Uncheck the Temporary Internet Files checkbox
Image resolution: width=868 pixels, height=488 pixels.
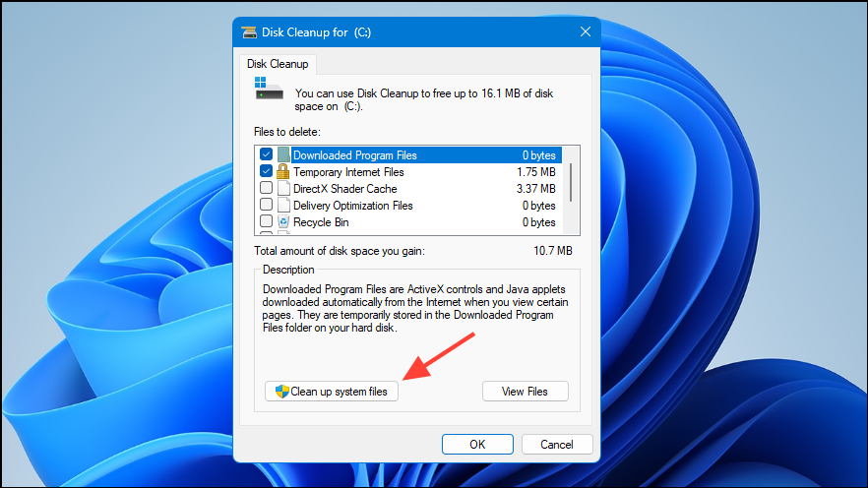(x=267, y=171)
